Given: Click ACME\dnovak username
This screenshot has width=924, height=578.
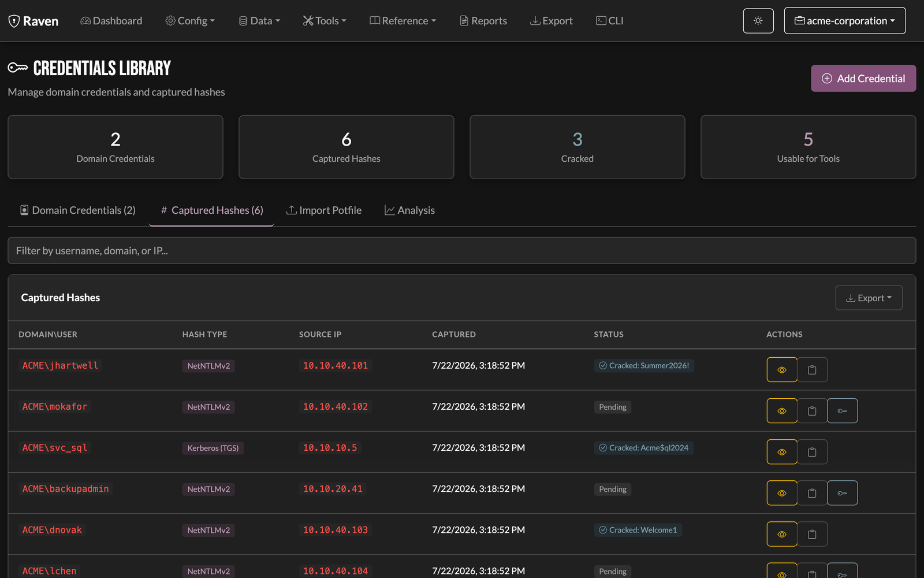Looking at the screenshot, I should (52, 530).
